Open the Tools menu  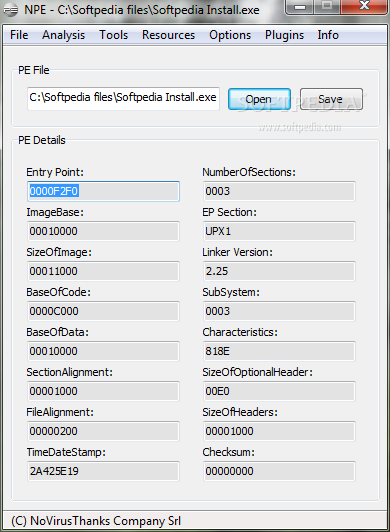click(113, 35)
